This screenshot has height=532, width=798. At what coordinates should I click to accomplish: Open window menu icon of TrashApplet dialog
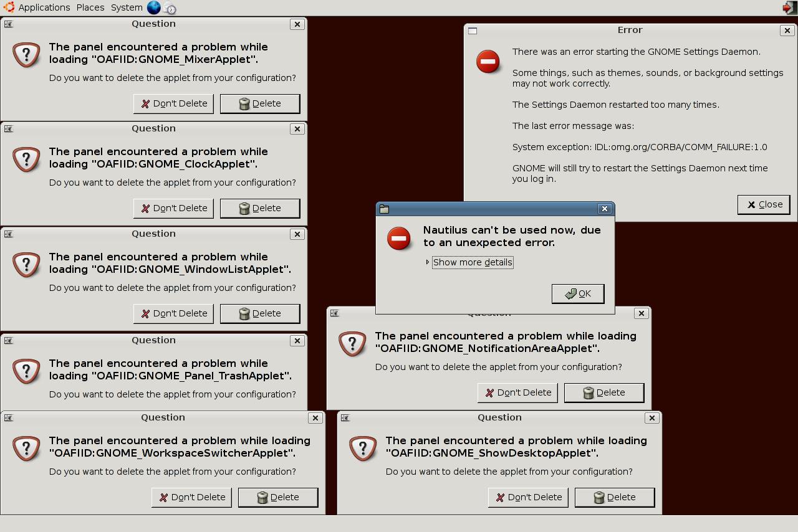(x=9, y=340)
